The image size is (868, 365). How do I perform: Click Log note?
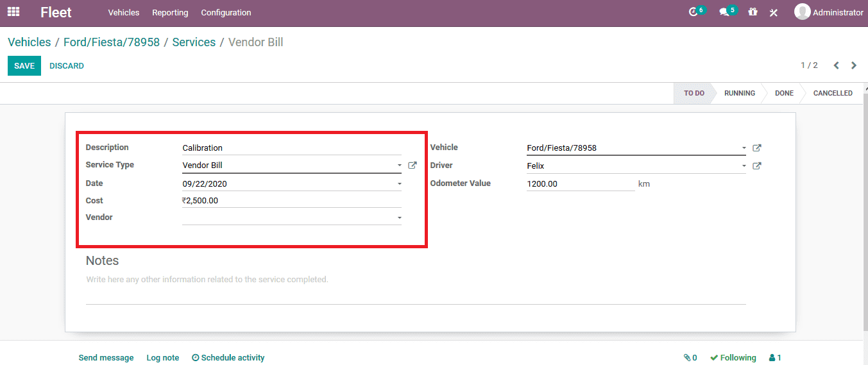point(163,358)
